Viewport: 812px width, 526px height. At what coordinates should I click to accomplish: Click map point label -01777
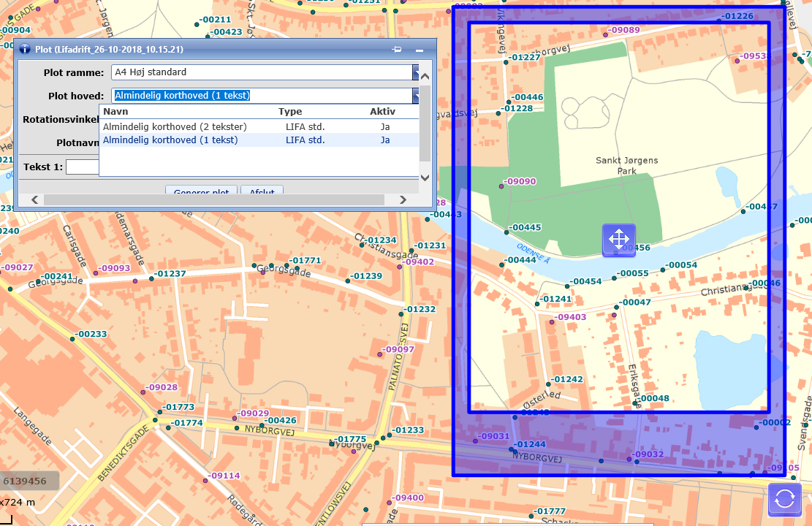(550, 511)
